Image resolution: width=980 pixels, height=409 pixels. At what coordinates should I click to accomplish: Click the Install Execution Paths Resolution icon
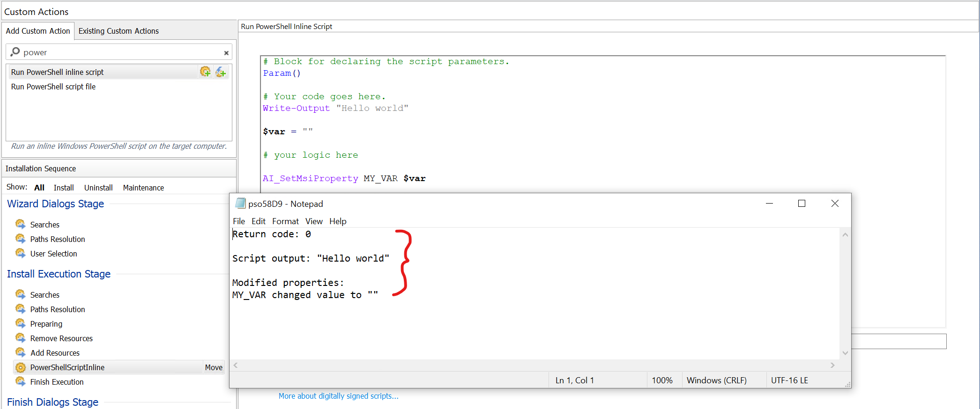tap(20, 309)
